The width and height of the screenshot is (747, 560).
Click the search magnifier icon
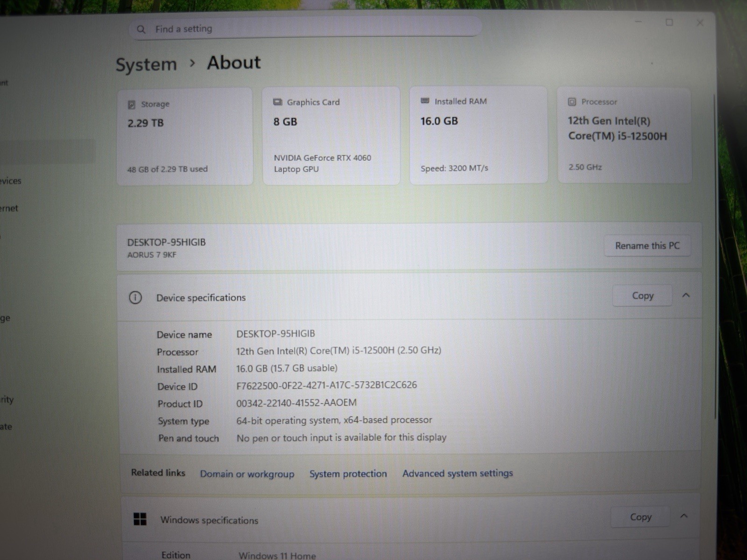(141, 29)
